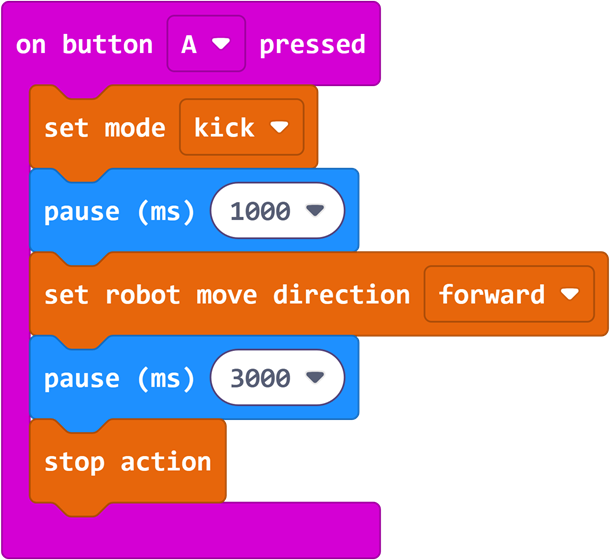Click the "pressed" text in event block
Viewport: 610px width, 560px height.
312,45
